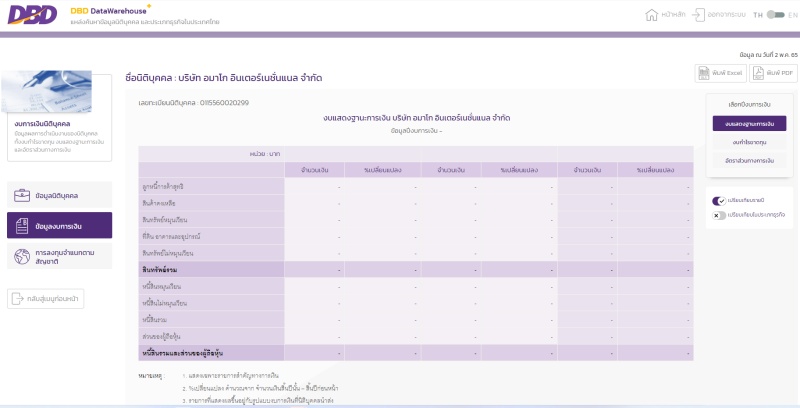Screen dimensions: 800x408
Task: Select งบกำไรขาดทุน statement option
Action: 749,142
